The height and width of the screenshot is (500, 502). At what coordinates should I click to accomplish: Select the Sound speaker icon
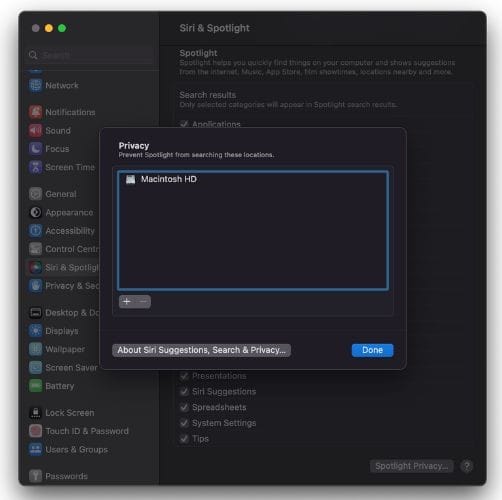35,130
